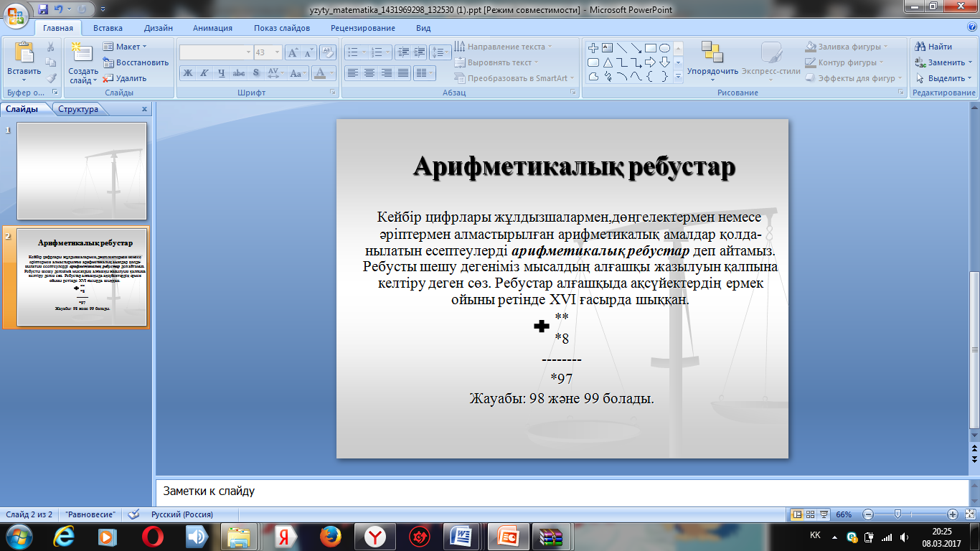Toggle italic (К) formatting

204,73
